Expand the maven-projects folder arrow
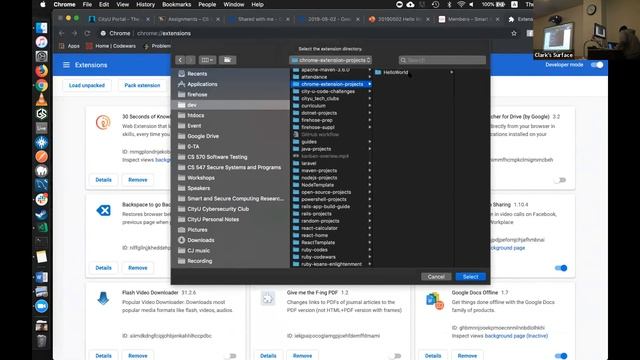The height and width of the screenshot is (360, 640). tap(369, 170)
